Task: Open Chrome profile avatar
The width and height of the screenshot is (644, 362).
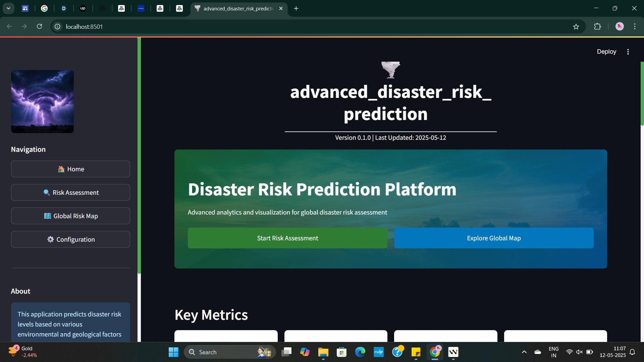Action: [620, 26]
